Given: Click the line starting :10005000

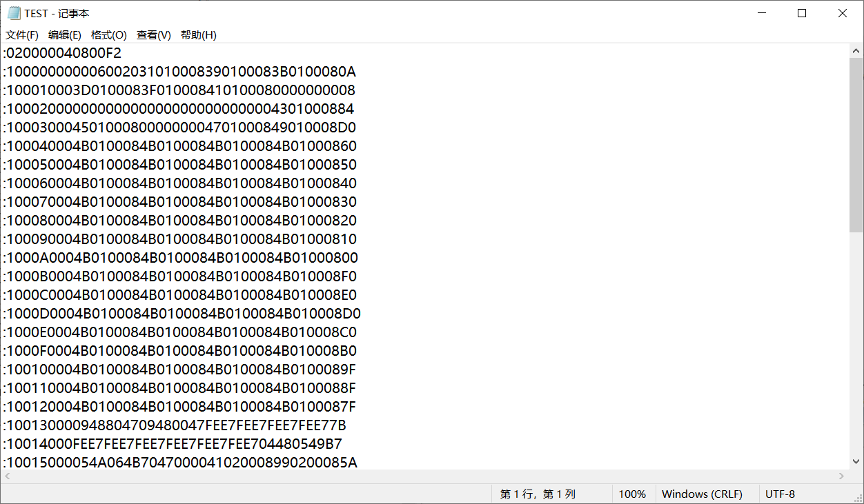Looking at the screenshot, I should (x=180, y=165).
